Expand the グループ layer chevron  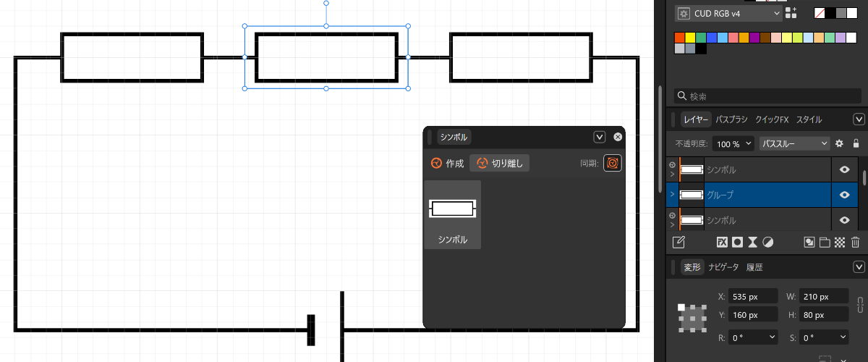[x=672, y=195]
